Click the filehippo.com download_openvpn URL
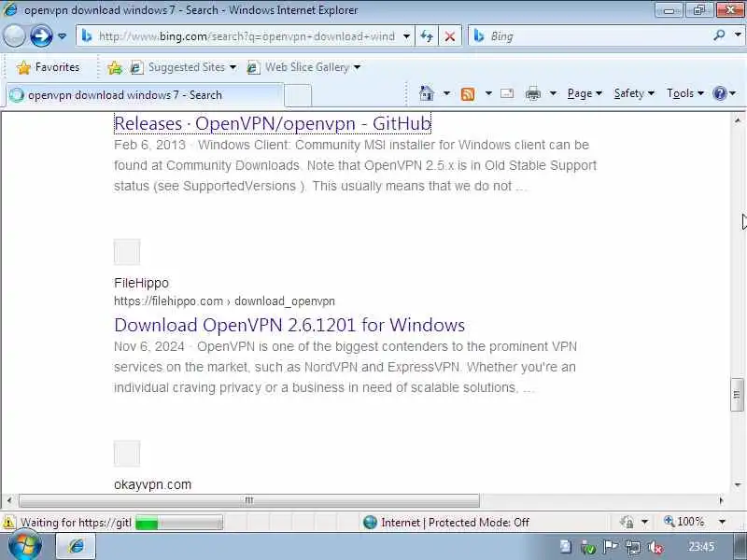 (x=224, y=301)
